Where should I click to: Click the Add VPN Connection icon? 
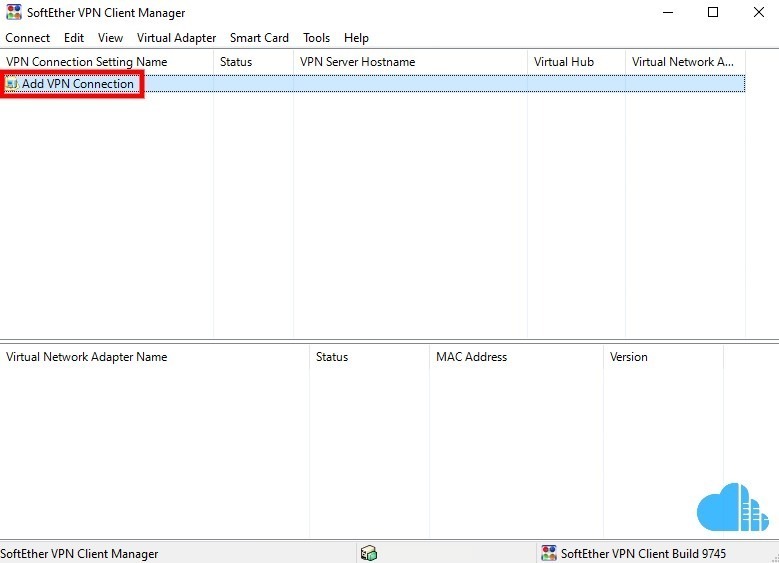click(12, 84)
